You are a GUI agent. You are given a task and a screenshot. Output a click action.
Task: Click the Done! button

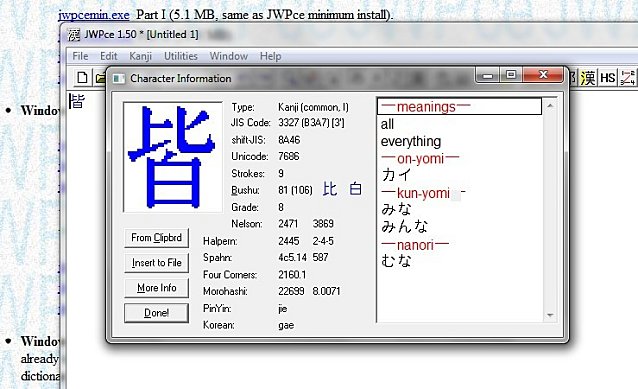point(157,313)
